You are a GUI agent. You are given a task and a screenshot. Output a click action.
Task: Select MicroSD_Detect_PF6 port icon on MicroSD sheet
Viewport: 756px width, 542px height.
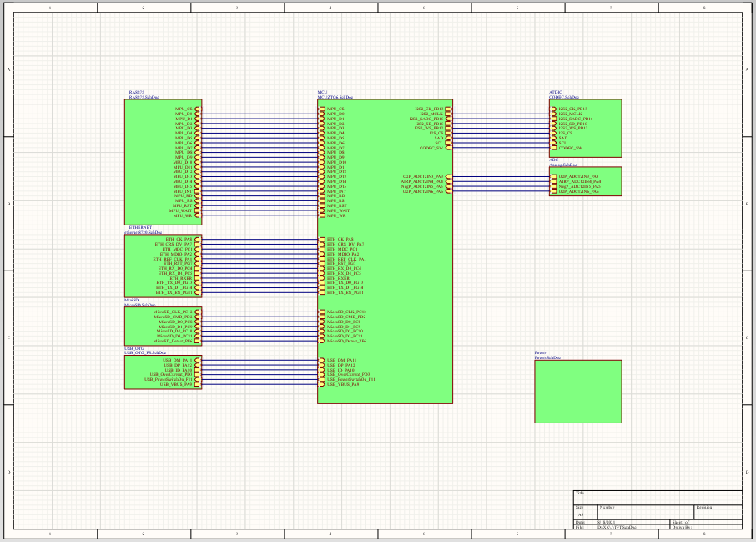tap(198, 341)
